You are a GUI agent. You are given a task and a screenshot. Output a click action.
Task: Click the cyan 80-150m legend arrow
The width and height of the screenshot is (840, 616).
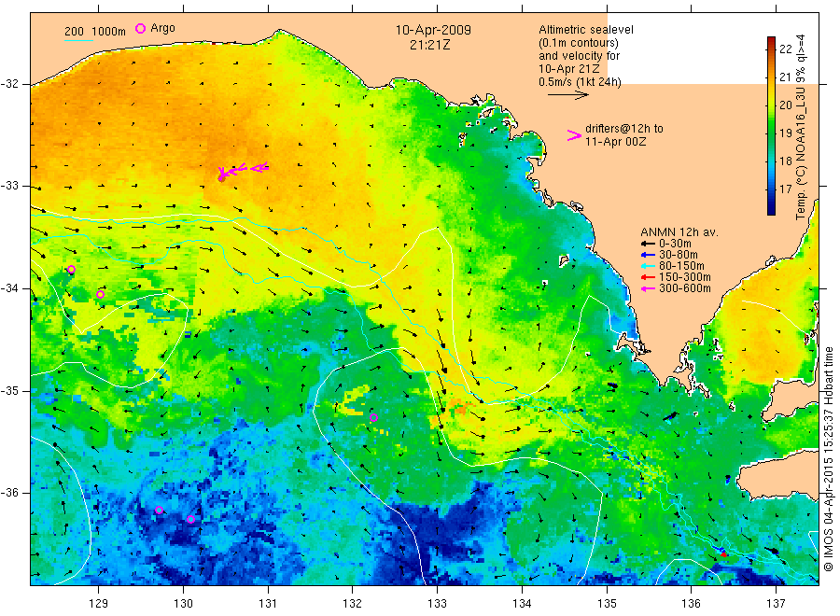[x=649, y=266]
